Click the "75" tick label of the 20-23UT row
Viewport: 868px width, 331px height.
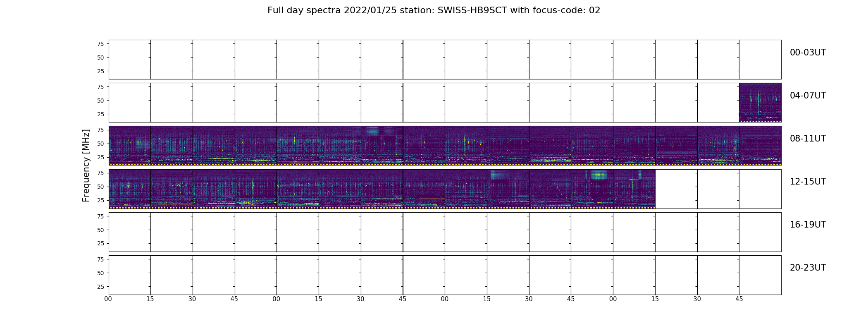click(100, 259)
